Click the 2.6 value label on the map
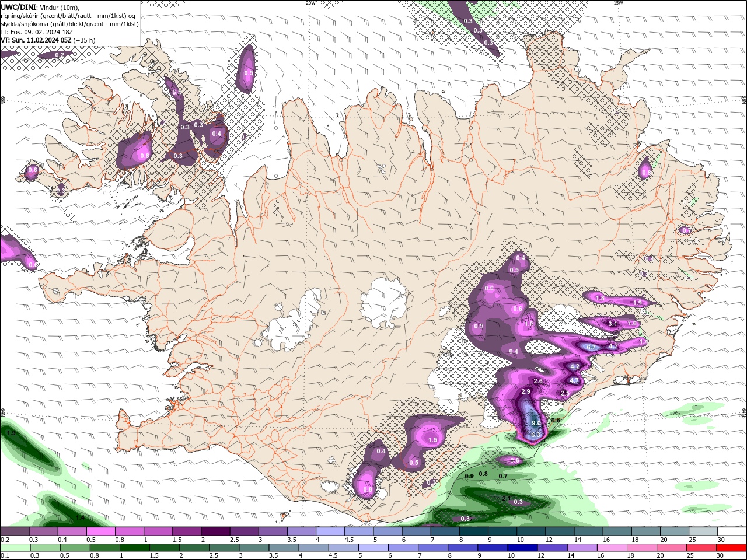747x560 pixels. [538, 381]
